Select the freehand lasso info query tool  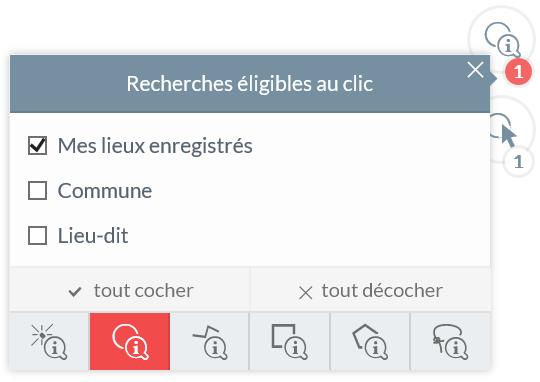tap(450, 341)
